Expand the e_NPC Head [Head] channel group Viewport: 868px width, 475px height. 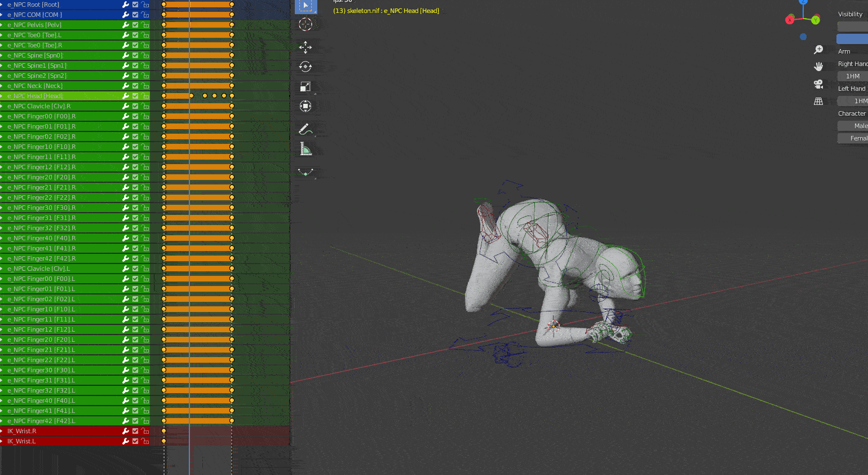pyautogui.click(x=2, y=96)
